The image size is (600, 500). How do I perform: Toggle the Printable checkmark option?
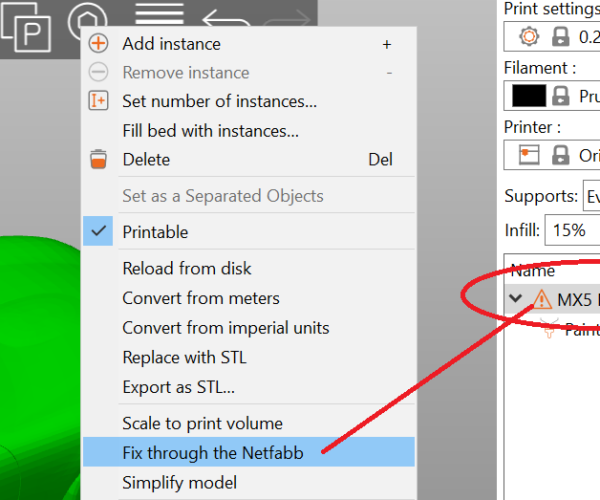(155, 232)
